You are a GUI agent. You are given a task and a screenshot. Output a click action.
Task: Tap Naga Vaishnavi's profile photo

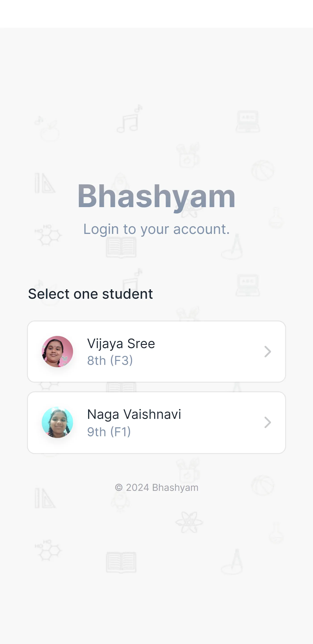click(57, 422)
